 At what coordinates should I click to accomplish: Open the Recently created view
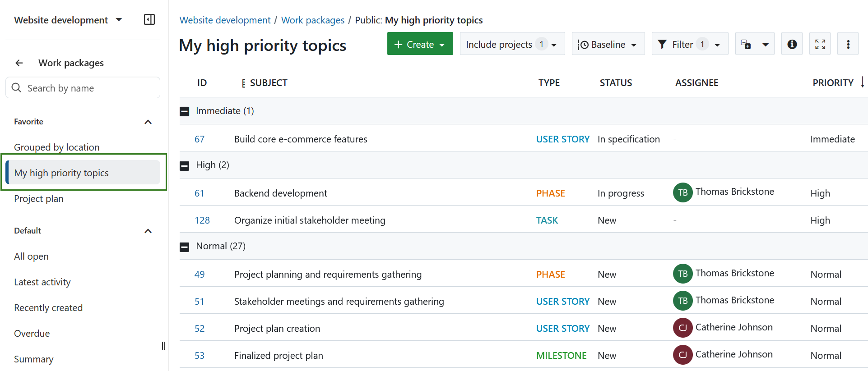pyautogui.click(x=48, y=307)
